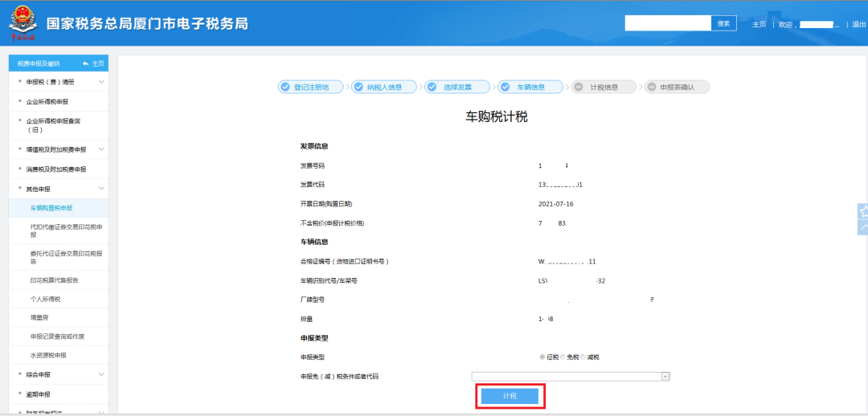Open 印花税票代售报告 in the sidebar
The width and height of the screenshot is (868, 416).
(54, 279)
